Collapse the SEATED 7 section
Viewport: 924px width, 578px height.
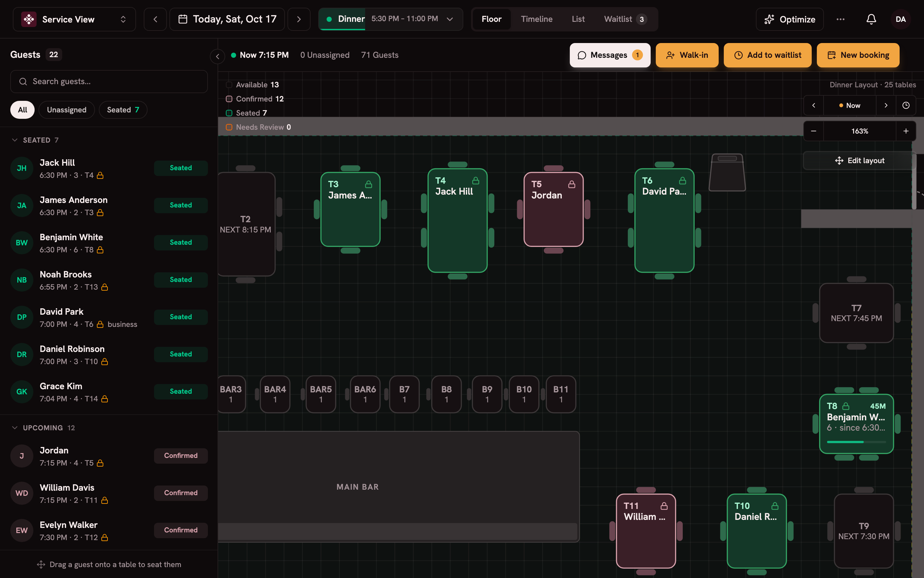click(15, 140)
